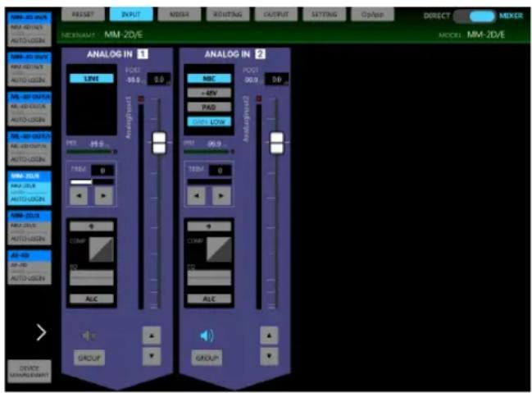
Task: Toggle GAIN LOW on Analog In 2
Action: point(209,121)
